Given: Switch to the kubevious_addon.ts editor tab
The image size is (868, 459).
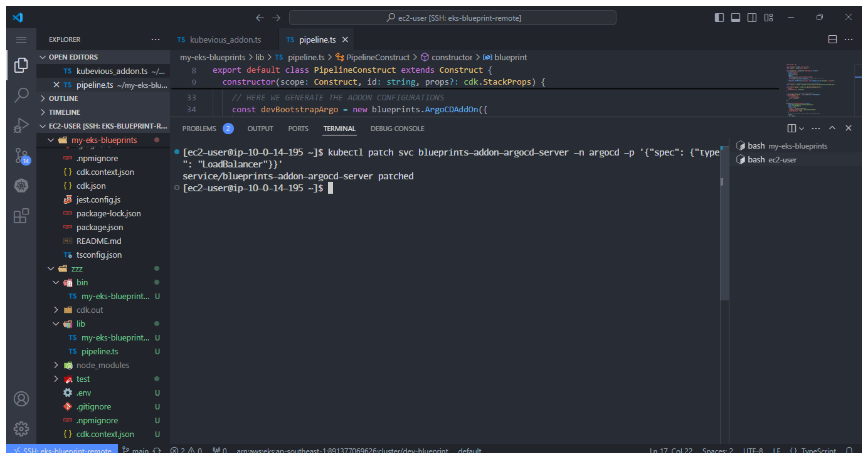Looking at the screenshot, I should coord(225,40).
